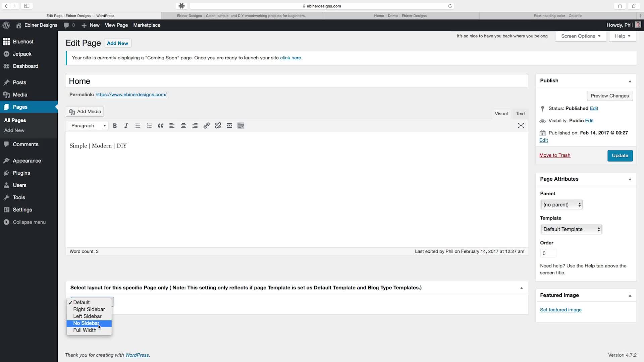Remove link with the unlink icon
The height and width of the screenshot is (362, 644).
[x=218, y=126]
